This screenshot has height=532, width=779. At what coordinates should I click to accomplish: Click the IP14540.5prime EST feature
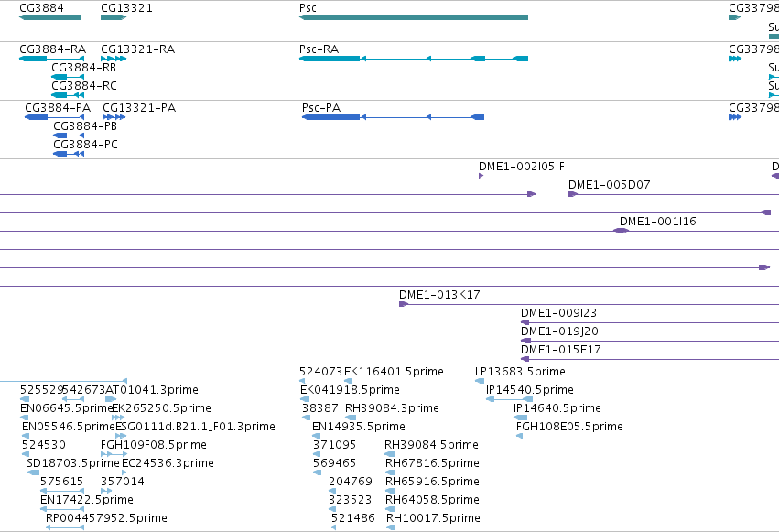click(509, 399)
